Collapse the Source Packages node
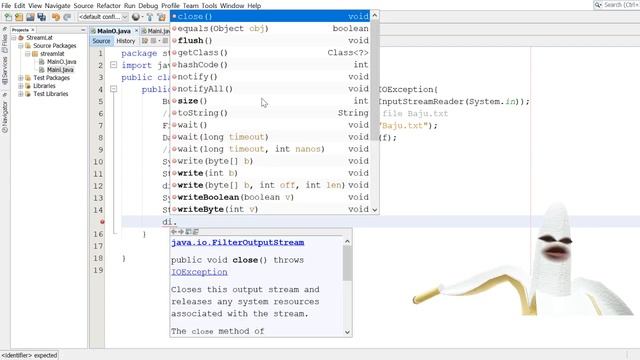 pyautogui.click(x=20, y=46)
